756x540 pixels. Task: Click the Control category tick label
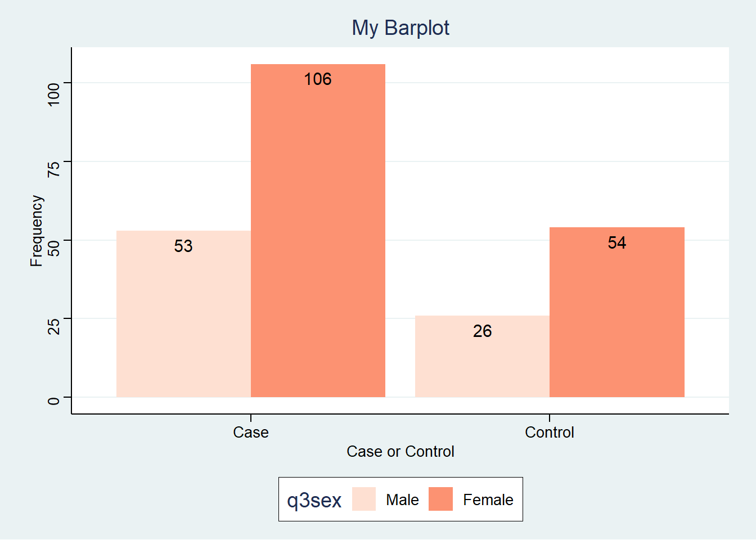coord(550,433)
